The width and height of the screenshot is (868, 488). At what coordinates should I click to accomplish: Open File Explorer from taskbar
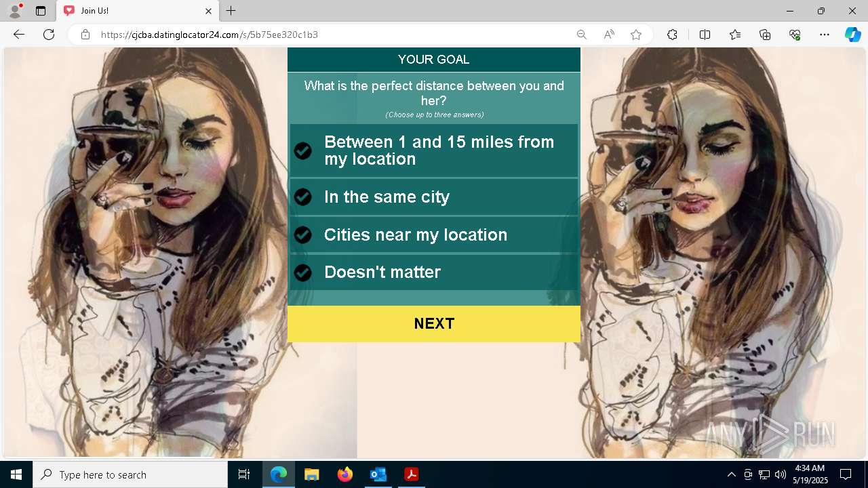pyautogui.click(x=312, y=474)
